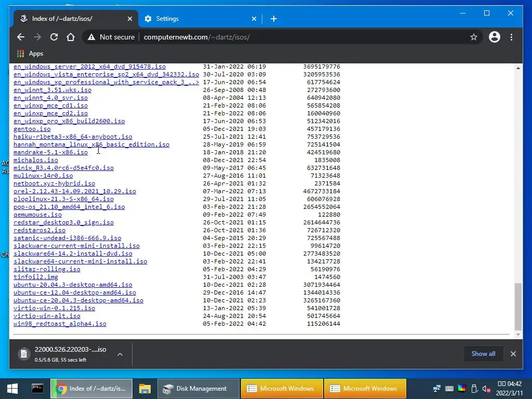This screenshot has width=532, height=399.
Task: Switch to the Settings tab
Action: point(200,19)
